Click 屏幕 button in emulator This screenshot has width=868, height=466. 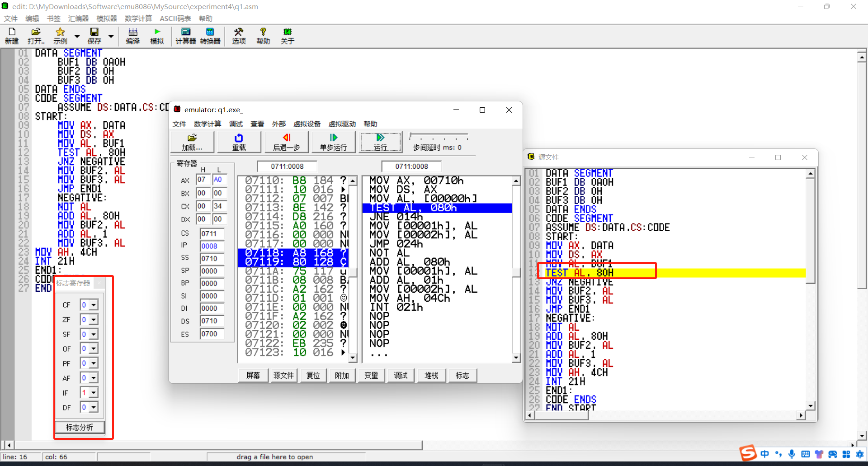tap(253, 376)
